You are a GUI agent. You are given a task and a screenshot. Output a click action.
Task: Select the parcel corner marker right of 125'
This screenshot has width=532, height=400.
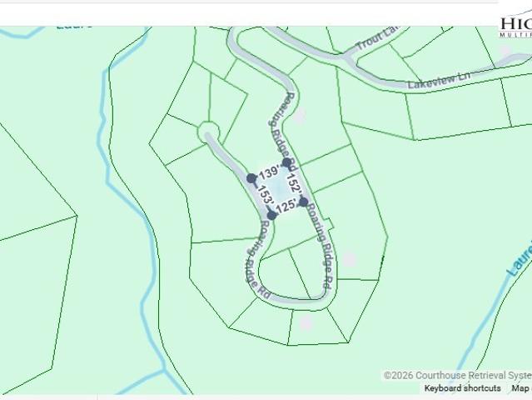303,202
